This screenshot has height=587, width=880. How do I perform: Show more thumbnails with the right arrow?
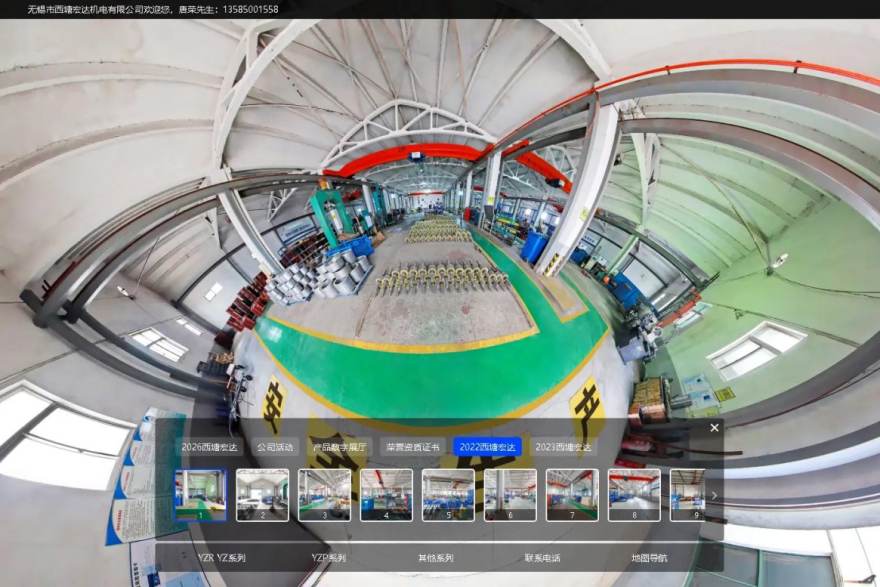pyautogui.click(x=714, y=496)
